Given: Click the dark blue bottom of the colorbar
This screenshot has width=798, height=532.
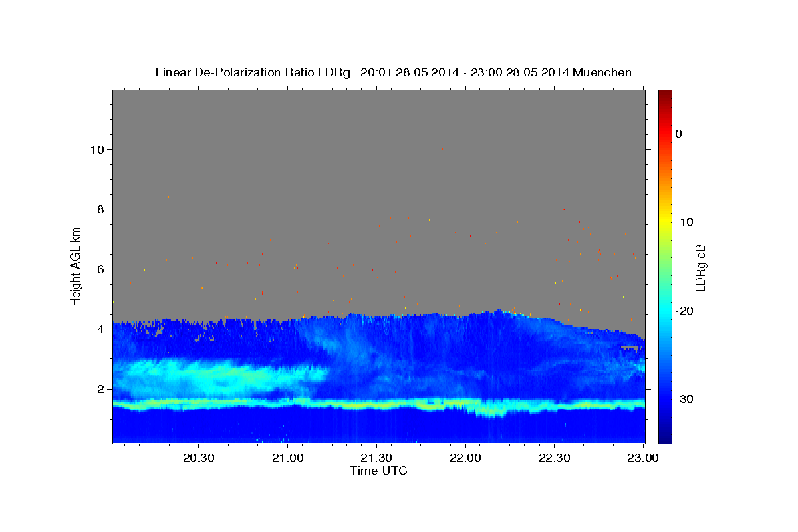Looking at the screenshot, I should pyautogui.click(x=665, y=438).
